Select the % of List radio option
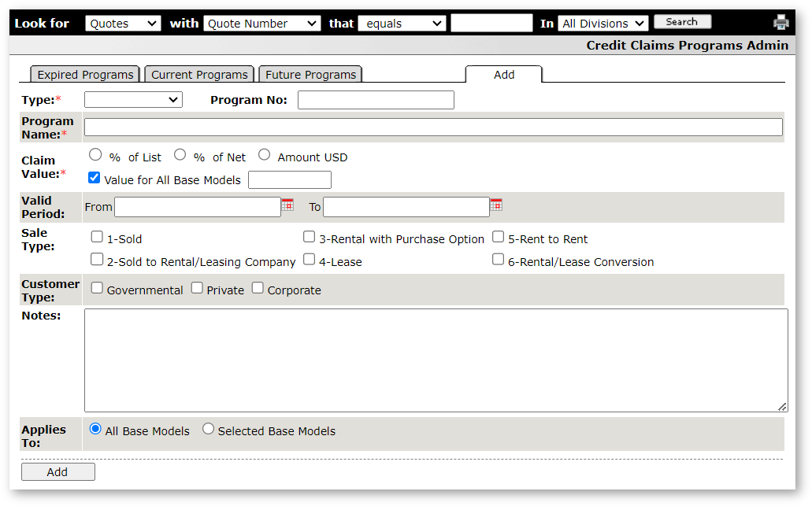The width and height of the screenshot is (812, 506). point(95,155)
